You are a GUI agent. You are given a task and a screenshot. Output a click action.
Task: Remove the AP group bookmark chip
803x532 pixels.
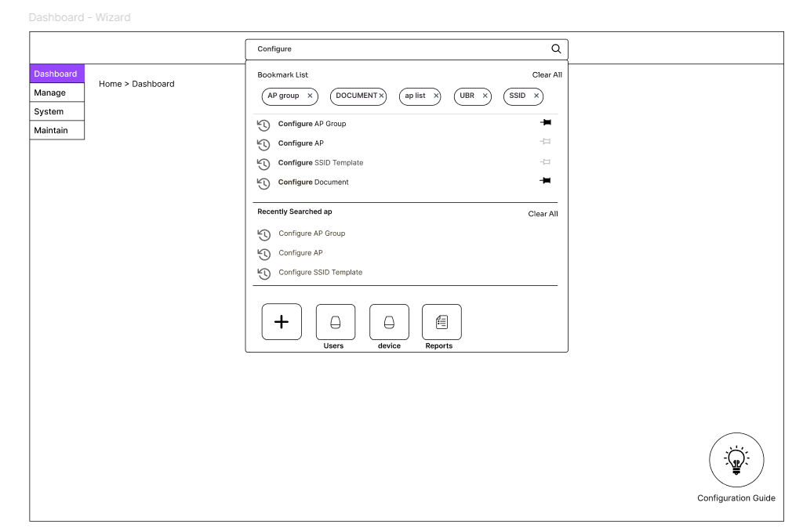coord(310,96)
